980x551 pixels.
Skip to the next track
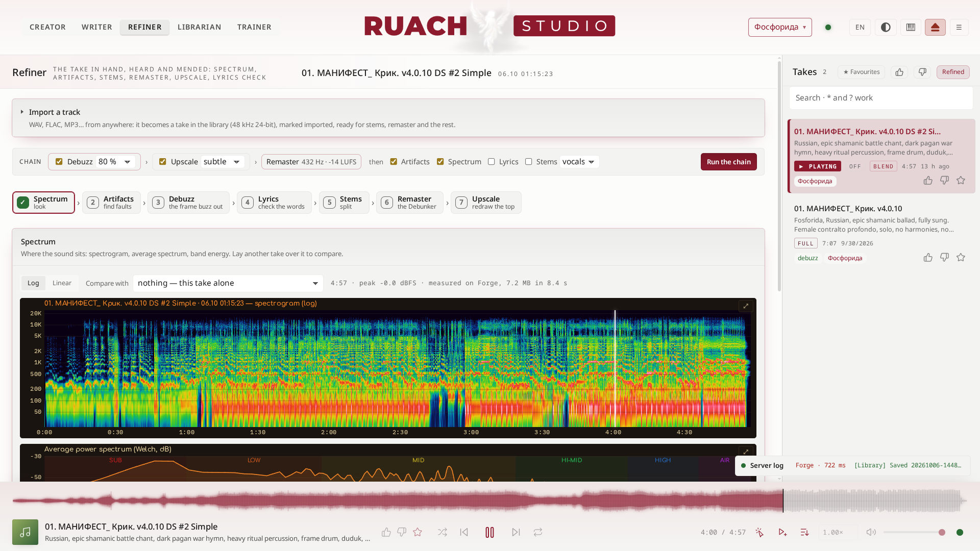point(516,532)
